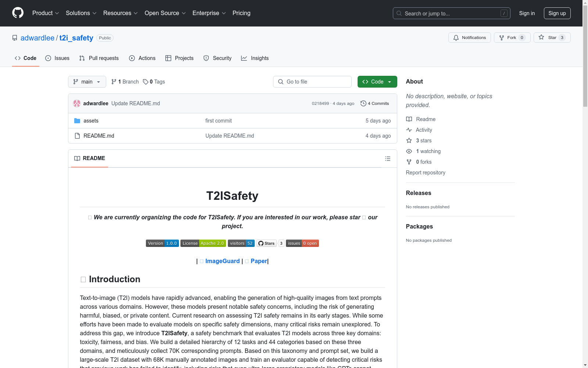588x368 pixels.
Task: Open the Readme link in About
Action: point(421,119)
